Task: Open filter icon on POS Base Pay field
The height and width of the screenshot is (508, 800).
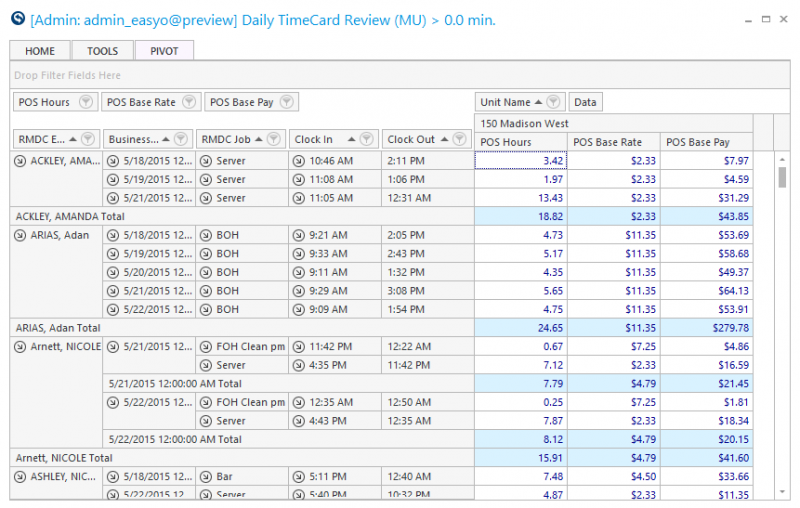Action: click(287, 102)
